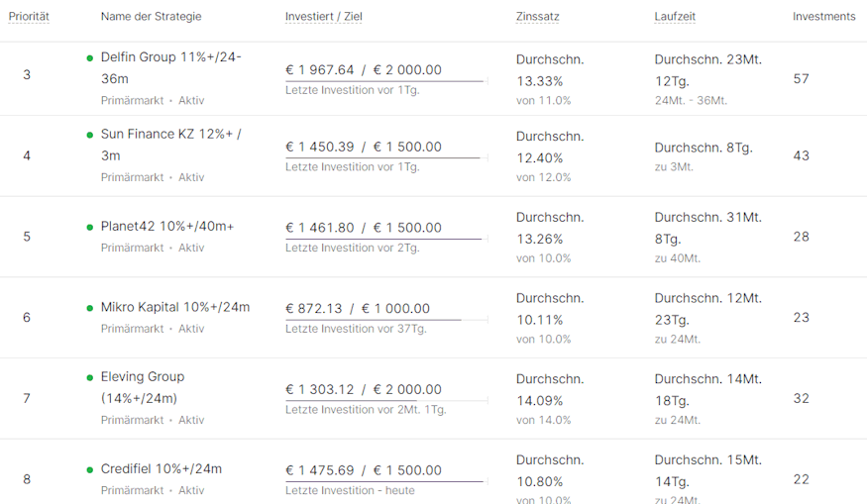
Task: Click the priority number 7 cell
Action: tap(27, 398)
